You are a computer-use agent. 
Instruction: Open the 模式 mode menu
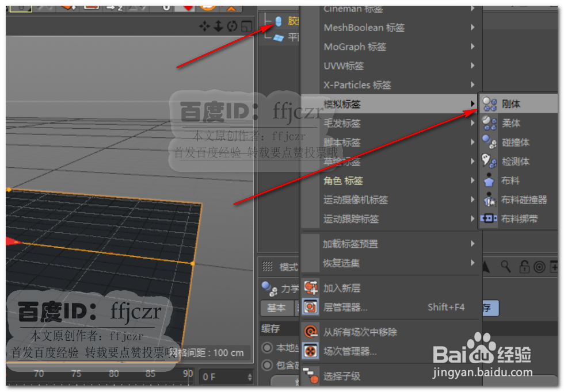[x=288, y=267]
